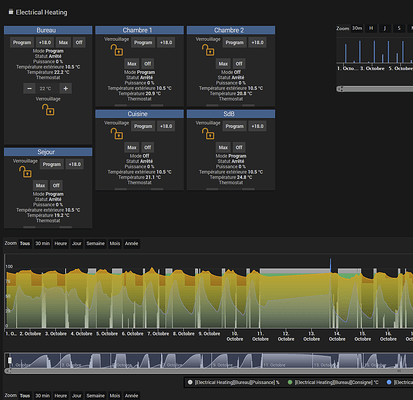Turn Bureau heating Off

(79, 42)
